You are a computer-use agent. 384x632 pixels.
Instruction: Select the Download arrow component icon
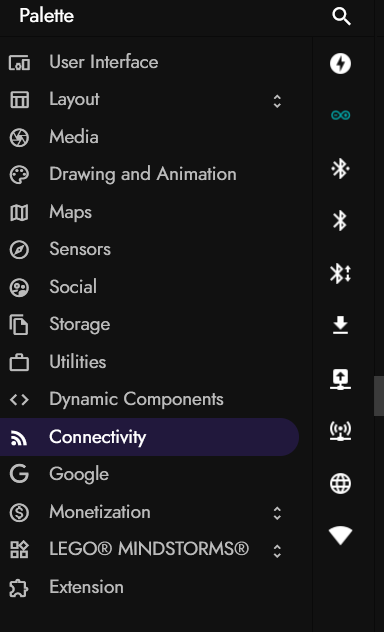click(340, 325)
